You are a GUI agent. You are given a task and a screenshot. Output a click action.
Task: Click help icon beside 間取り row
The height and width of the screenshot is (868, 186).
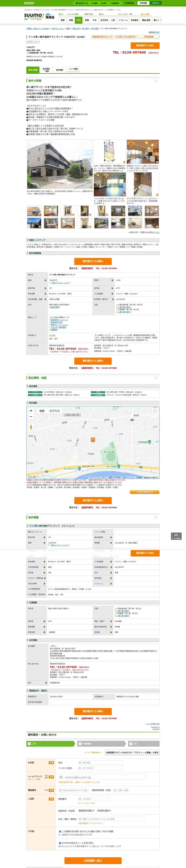112,280
